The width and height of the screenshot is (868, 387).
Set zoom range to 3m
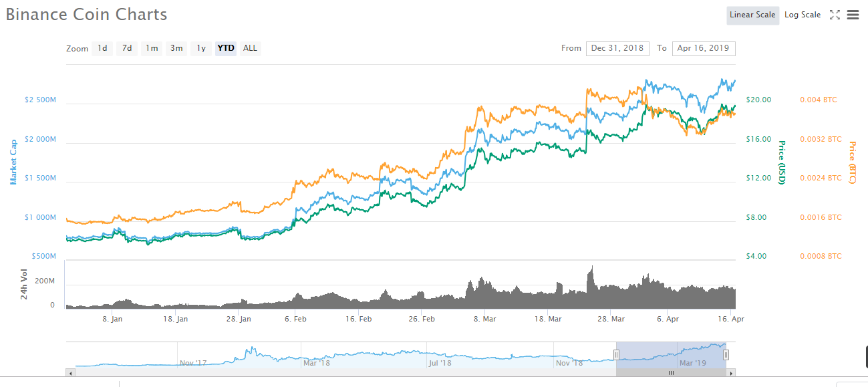(x=176, y=48)
